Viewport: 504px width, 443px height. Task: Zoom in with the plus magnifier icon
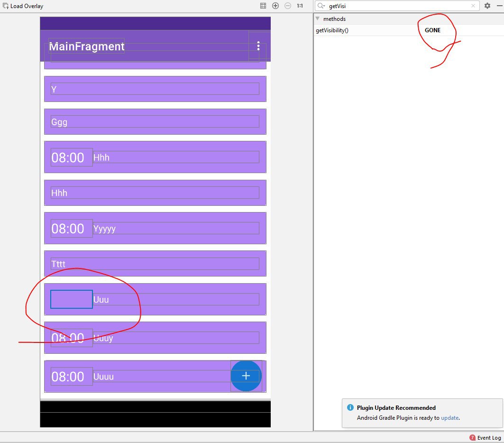275,6
